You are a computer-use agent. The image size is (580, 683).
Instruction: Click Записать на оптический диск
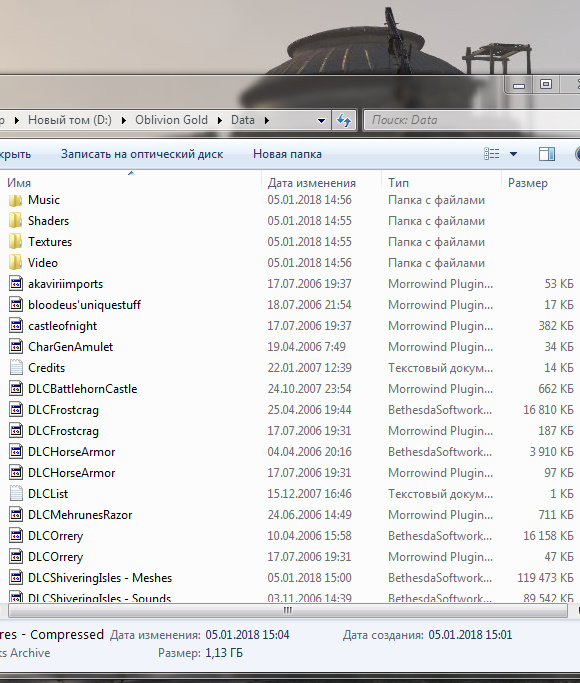click(x=142, y=154)
